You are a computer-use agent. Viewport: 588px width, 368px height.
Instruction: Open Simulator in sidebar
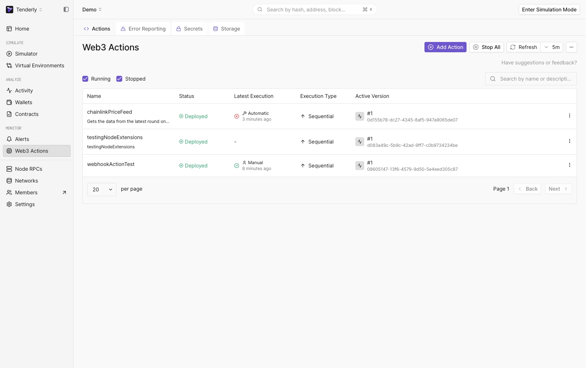tap(37, 54)
